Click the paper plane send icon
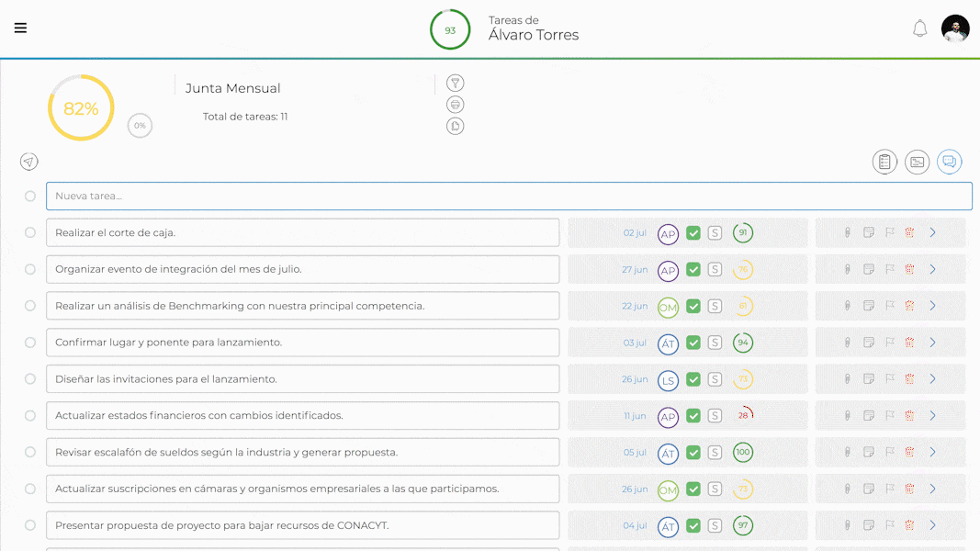 29,162
